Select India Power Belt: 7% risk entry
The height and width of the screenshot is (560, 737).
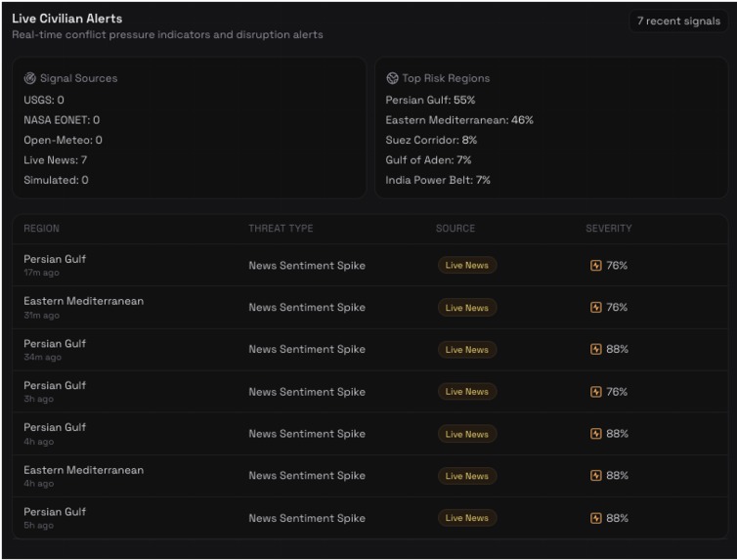click(x=438, y=180)
